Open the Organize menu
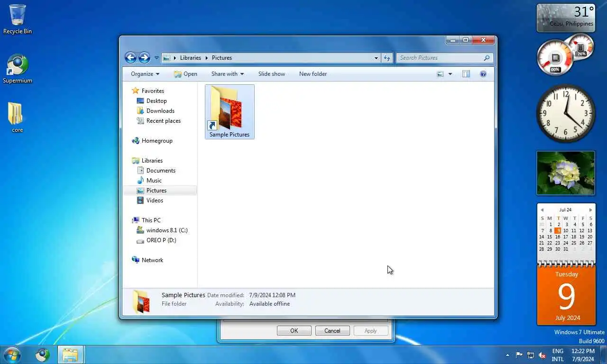The height and width of the screenshot is (364, 607). pos(145,74)
